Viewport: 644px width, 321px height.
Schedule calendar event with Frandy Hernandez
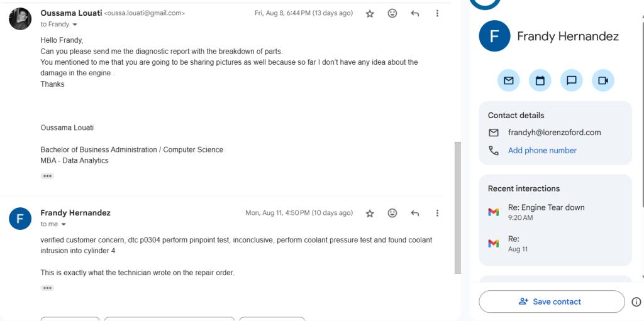[x=540, y=80]
